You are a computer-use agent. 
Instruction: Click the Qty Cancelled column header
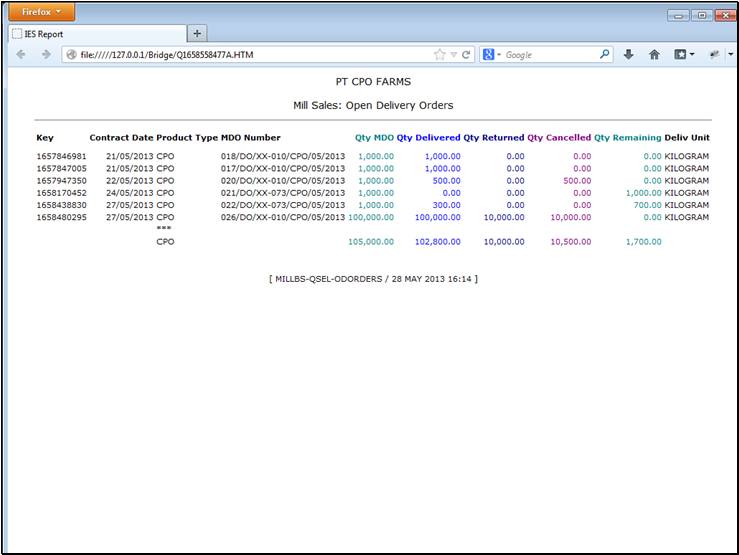559,138
